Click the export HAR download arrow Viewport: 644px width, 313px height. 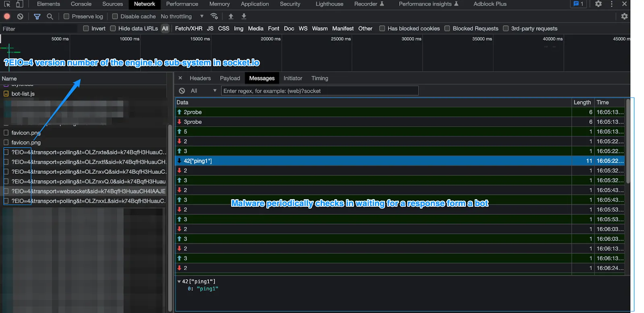tap(244, 16)
